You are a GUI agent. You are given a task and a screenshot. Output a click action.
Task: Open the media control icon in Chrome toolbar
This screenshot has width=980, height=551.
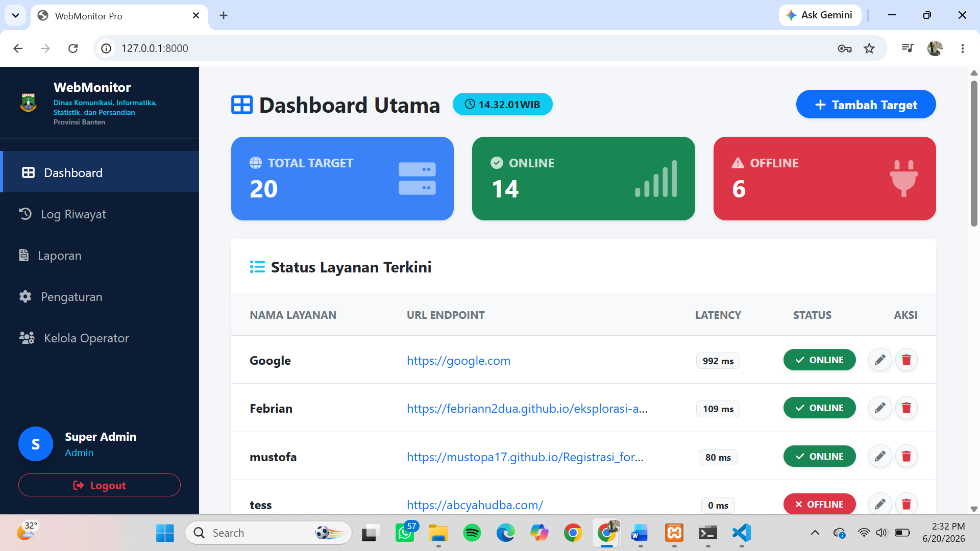coord(907,48)
